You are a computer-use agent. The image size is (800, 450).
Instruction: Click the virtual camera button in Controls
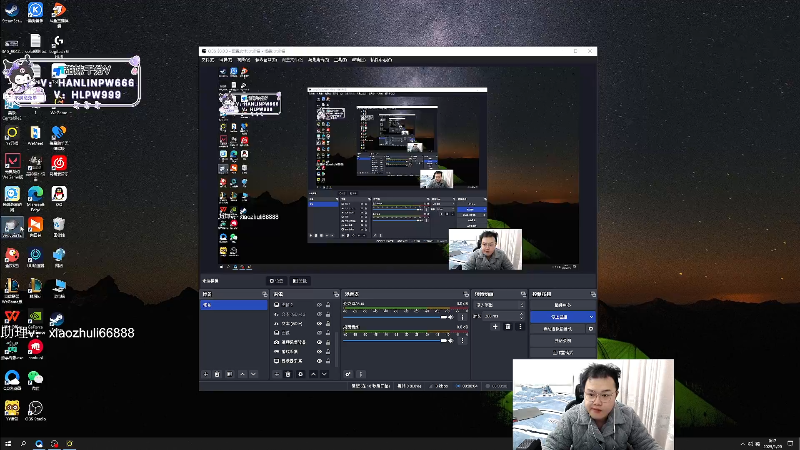pos(558,329)
